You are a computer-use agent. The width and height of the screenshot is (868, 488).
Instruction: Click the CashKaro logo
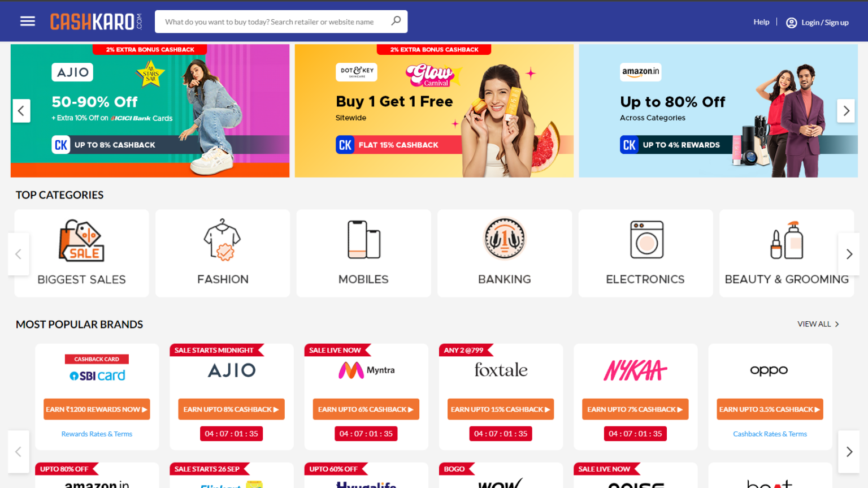(96, 21)
